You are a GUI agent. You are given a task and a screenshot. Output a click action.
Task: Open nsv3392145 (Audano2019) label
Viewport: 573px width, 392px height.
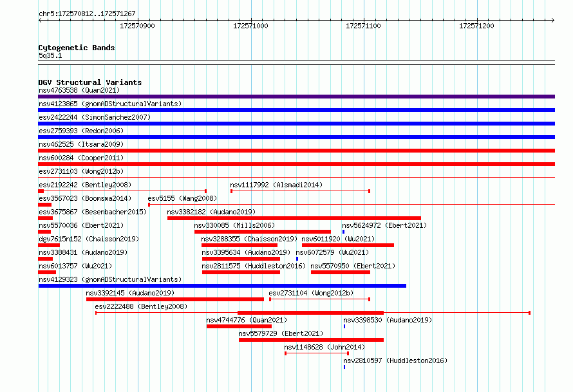pos(130,293)
